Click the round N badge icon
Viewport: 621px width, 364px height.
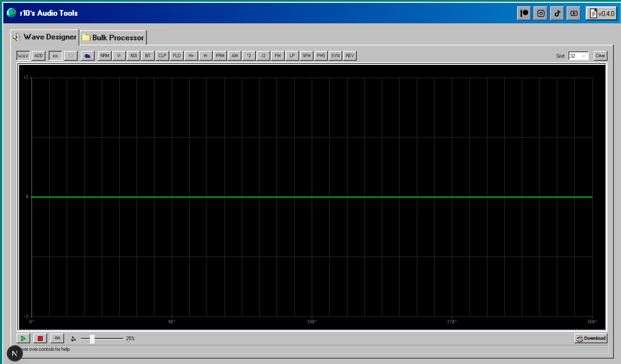pos(15,353)
